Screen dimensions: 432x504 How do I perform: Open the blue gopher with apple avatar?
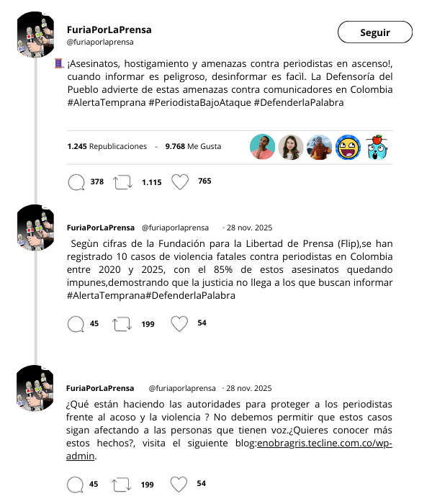point(377,147)
